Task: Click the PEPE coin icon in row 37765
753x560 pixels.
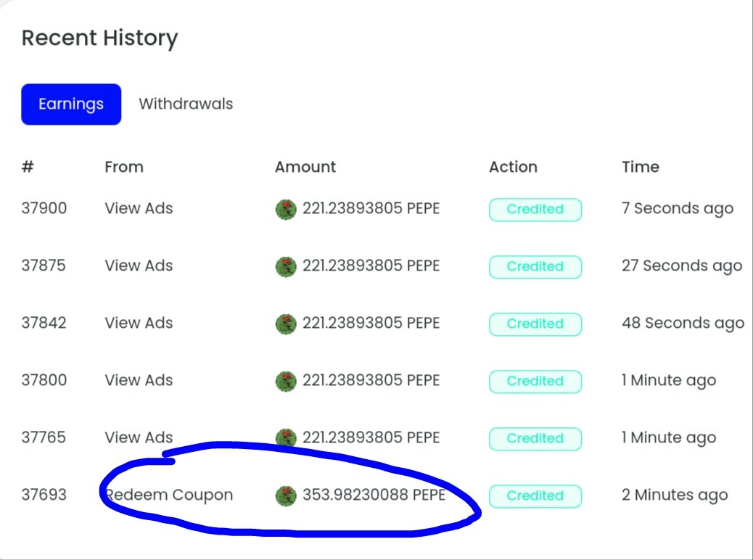Action: point(286,438)
